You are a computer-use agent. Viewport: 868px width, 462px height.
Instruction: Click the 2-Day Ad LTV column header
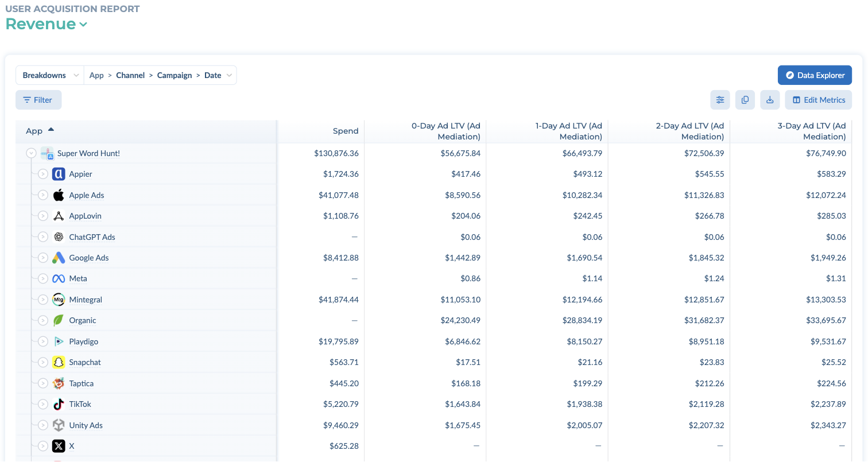tap(689, 131)
